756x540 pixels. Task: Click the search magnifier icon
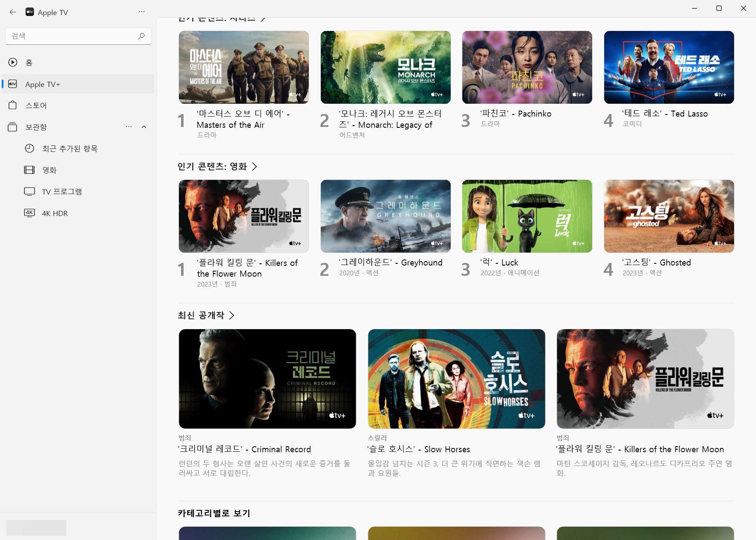click(x=141, y=36)
